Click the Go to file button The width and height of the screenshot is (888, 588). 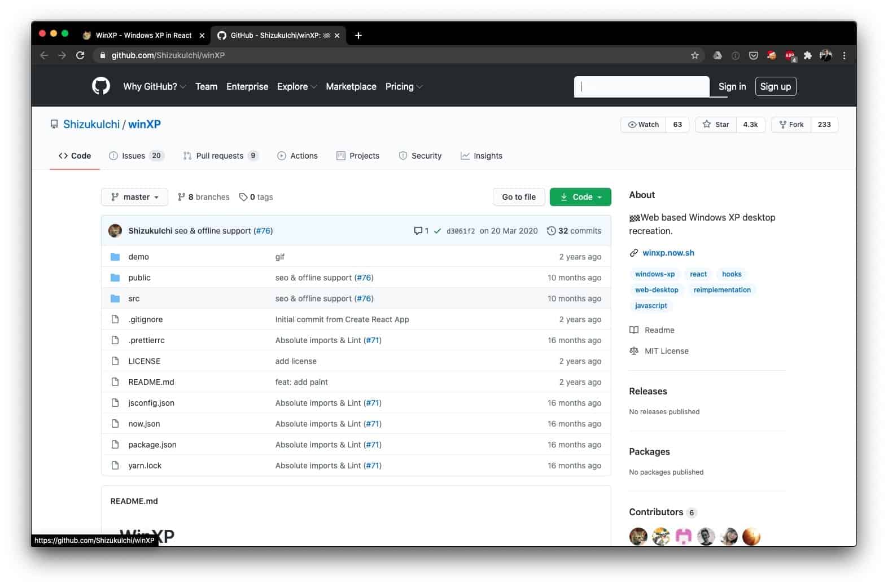(519, 197)
